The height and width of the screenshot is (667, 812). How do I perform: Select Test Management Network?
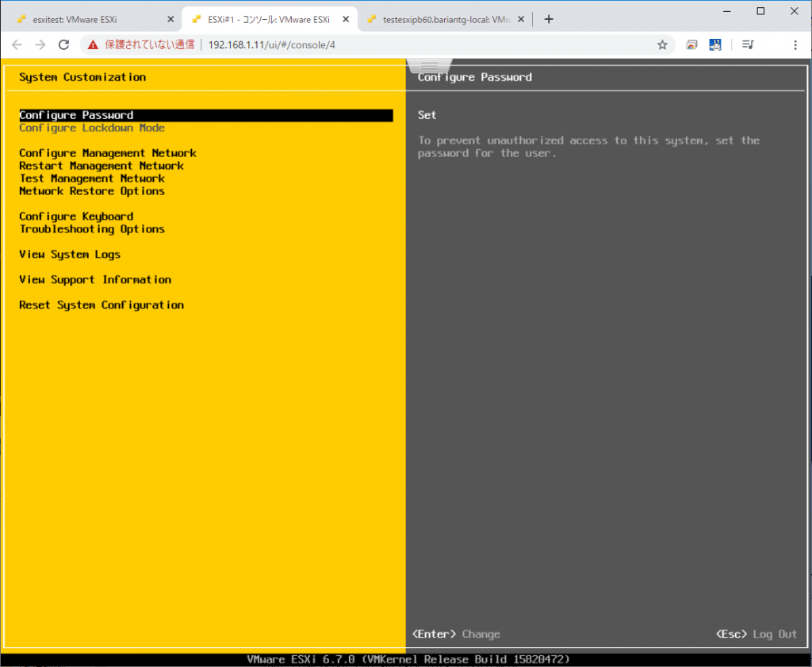coord(92,178)
